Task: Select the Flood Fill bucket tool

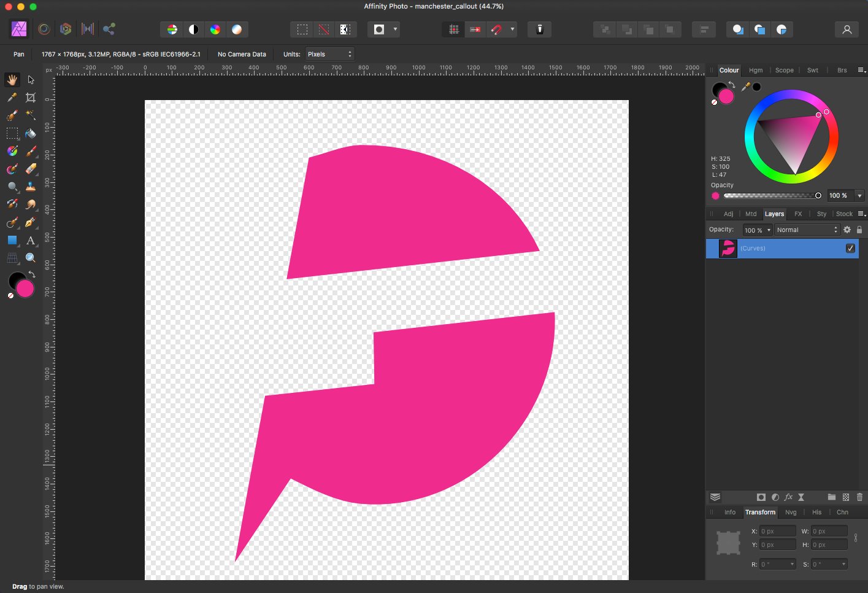Action: (x=31, y=133)
